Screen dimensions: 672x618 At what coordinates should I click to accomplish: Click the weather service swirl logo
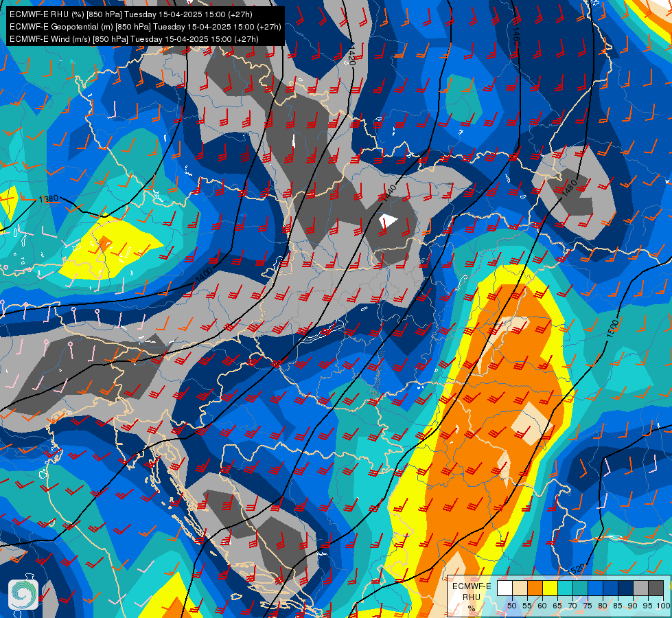pyautogui.click(x=23, y=595)
